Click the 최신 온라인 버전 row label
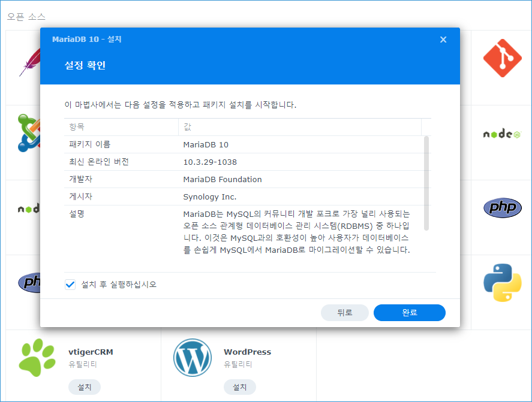 point(99,162)
